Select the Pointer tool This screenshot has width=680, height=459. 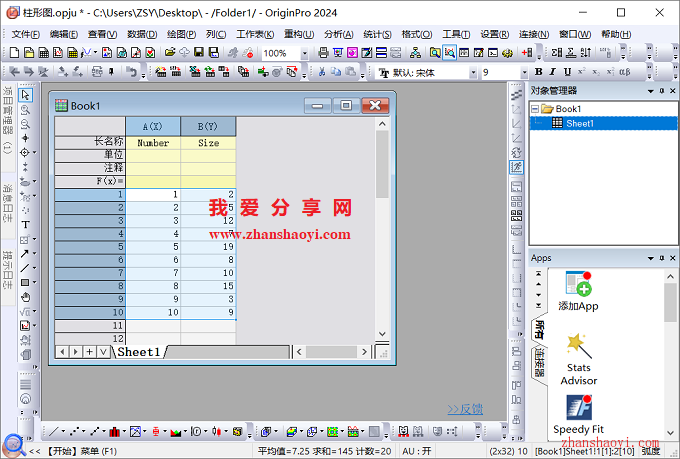pos(25,95)
